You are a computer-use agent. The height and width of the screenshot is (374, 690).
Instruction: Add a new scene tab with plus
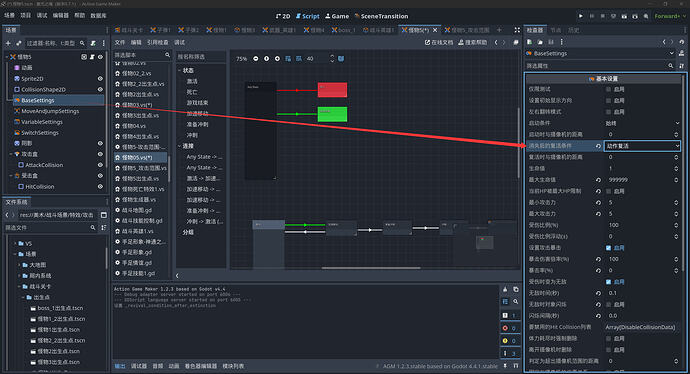(x=499, y=30)
